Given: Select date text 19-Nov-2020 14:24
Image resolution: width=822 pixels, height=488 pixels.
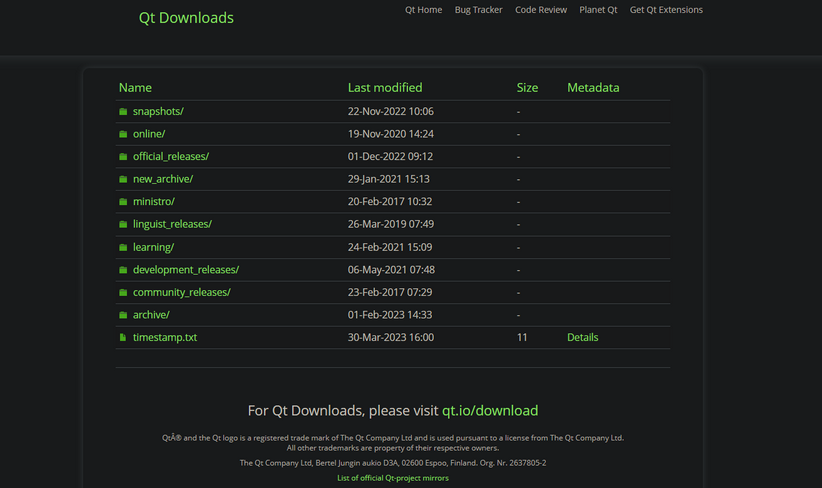Looking at the screenshot, I should coord(391,134).
